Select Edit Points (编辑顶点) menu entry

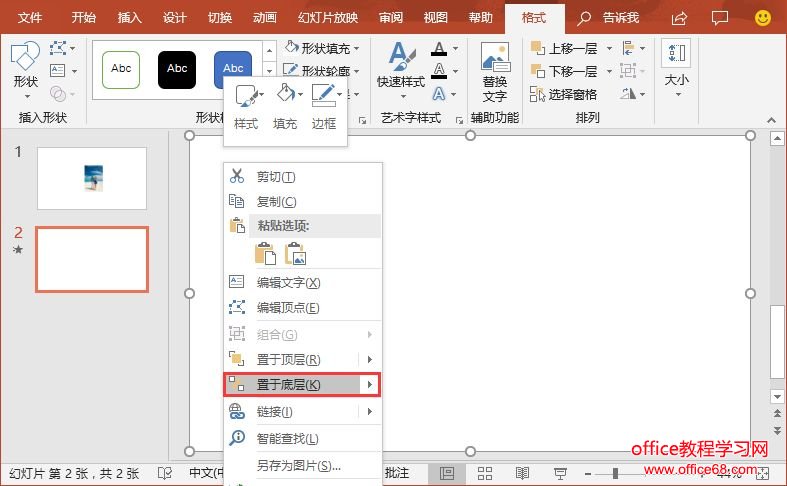pos(288,308)
